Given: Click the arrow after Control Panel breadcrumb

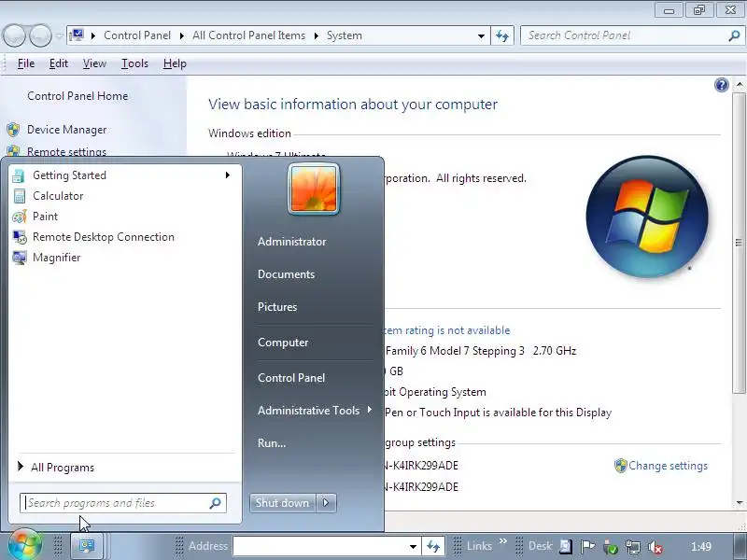Looking at the screenshot, I should [181, 35].
